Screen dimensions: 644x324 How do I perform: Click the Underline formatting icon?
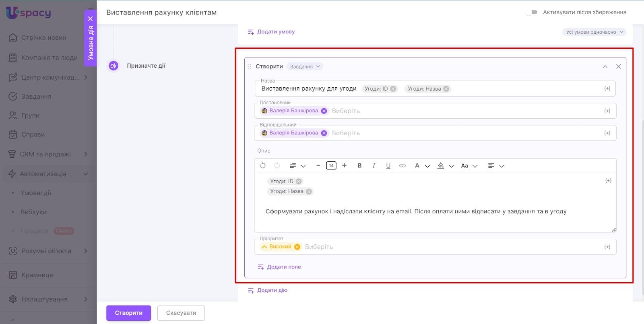(x=388, y=165)
